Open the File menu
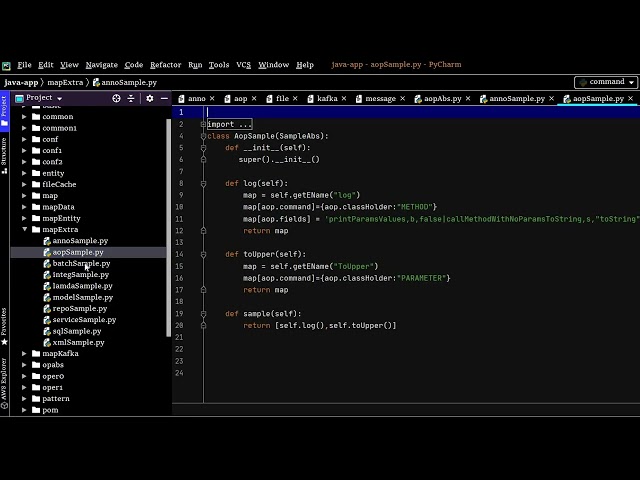Screen dimensions: 640x480 click(x=24, y=65)
